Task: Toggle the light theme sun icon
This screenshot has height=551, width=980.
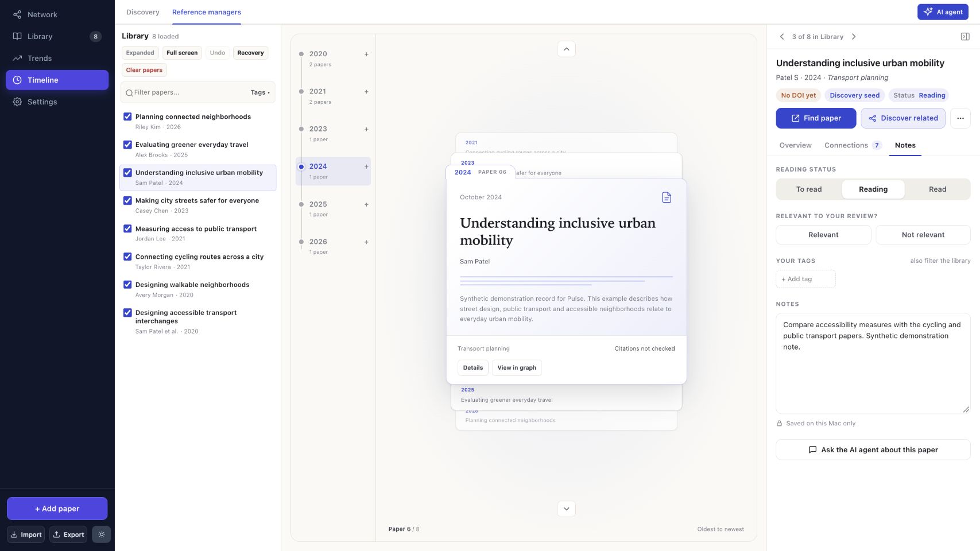Action: (x=102, y=534)
